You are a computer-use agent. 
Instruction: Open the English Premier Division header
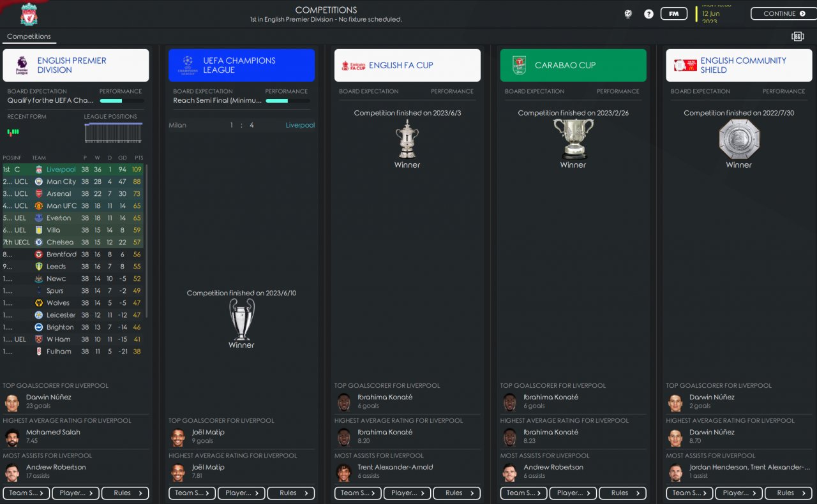click(x=76, y=65)
